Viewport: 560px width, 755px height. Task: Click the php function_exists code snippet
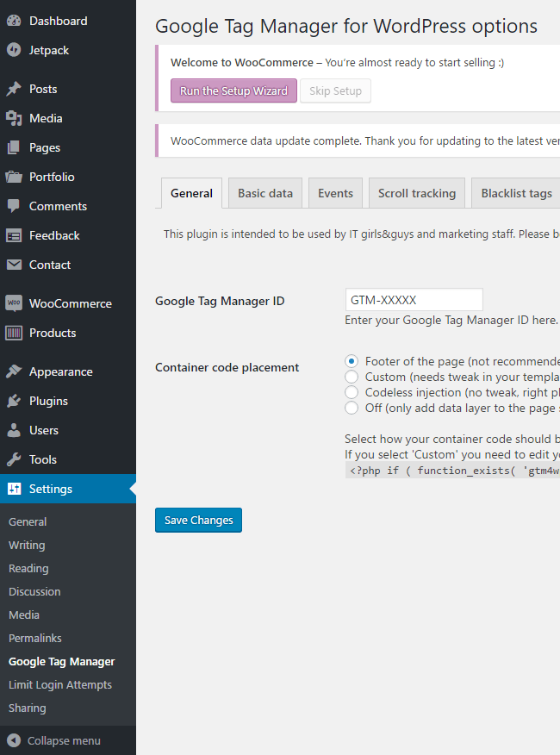coord(452,471)
